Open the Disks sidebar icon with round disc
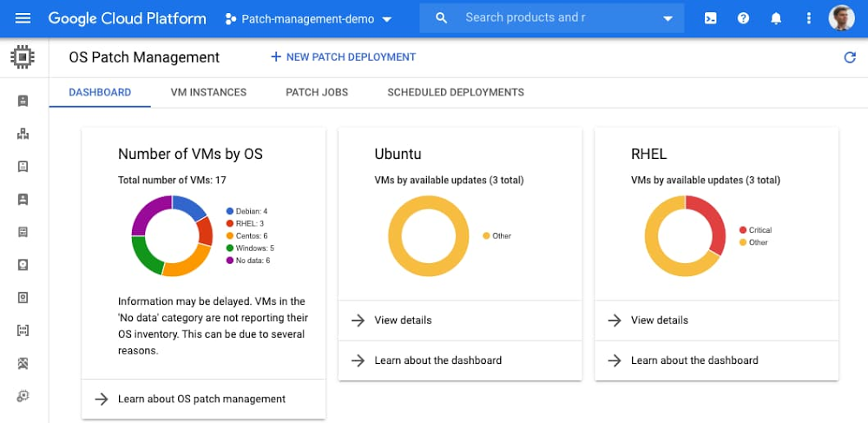The height and width of the screenshot is (423, 868). point(23,265)
